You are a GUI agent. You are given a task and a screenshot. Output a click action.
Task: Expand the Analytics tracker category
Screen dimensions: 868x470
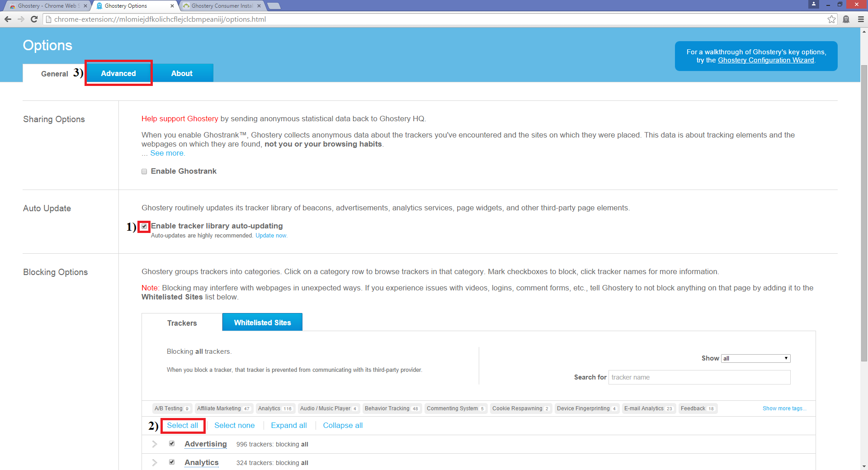click(x=155, y=463)
